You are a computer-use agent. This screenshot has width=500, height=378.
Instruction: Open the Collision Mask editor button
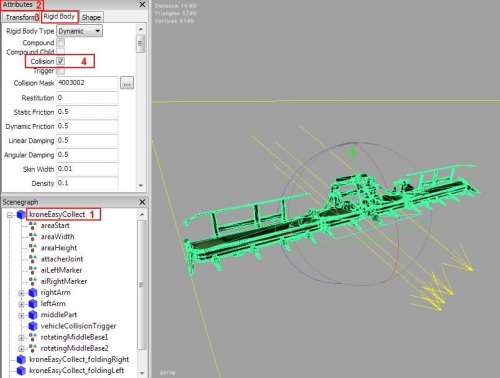click(x=127, y=83)
